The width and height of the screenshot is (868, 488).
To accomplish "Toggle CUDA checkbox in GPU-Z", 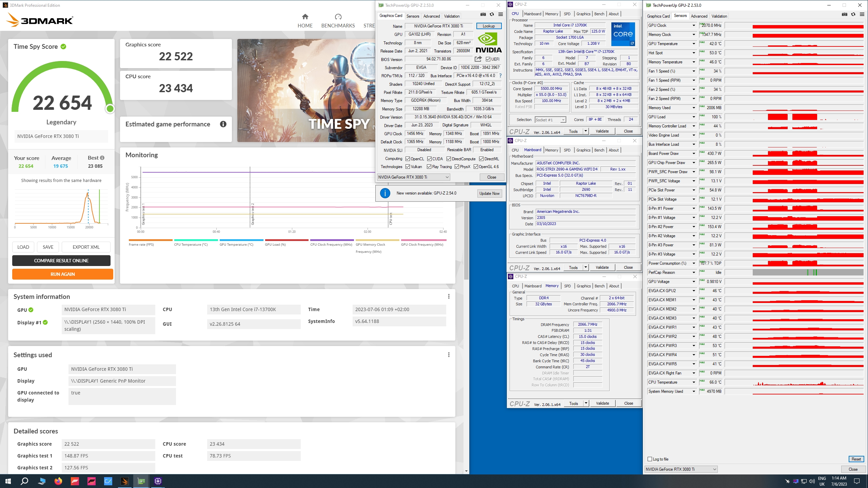I will point(429,159).
